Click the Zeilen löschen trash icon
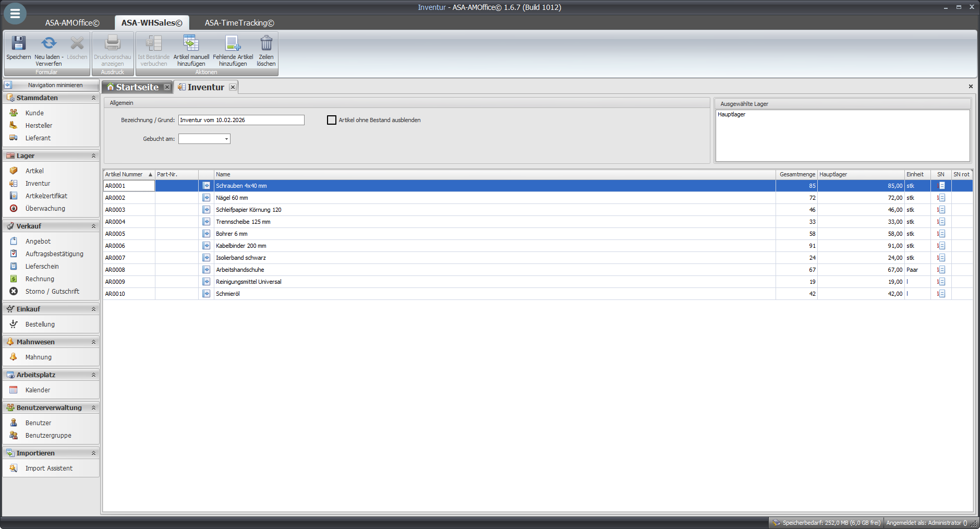 point(266,44)
